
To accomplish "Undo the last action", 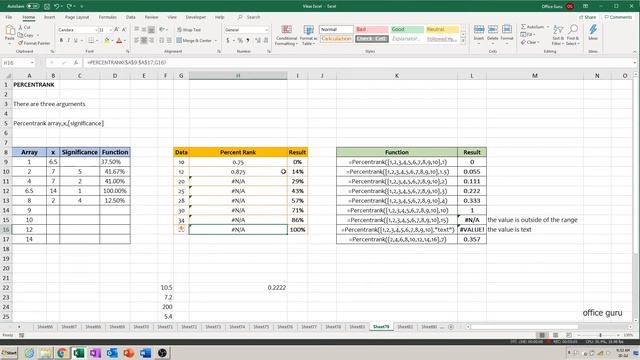I will (x=57, y=6).
